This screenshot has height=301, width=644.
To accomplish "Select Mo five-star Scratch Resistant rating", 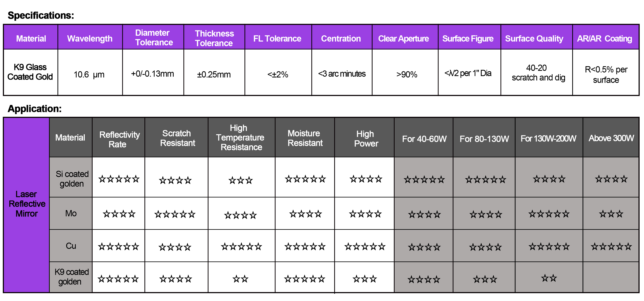I will [x=175, y=215].
